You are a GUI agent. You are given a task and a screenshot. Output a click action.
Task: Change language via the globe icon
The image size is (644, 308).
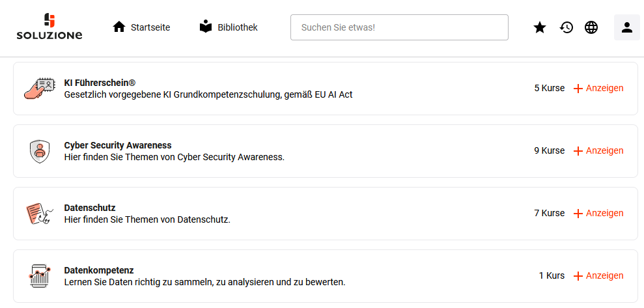pos(591,27)
